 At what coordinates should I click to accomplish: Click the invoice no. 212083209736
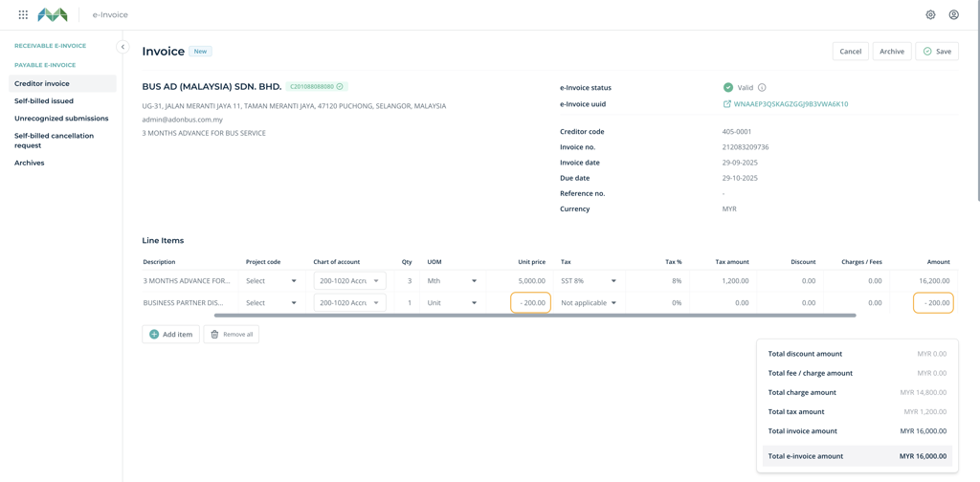[x=745, y=147]
